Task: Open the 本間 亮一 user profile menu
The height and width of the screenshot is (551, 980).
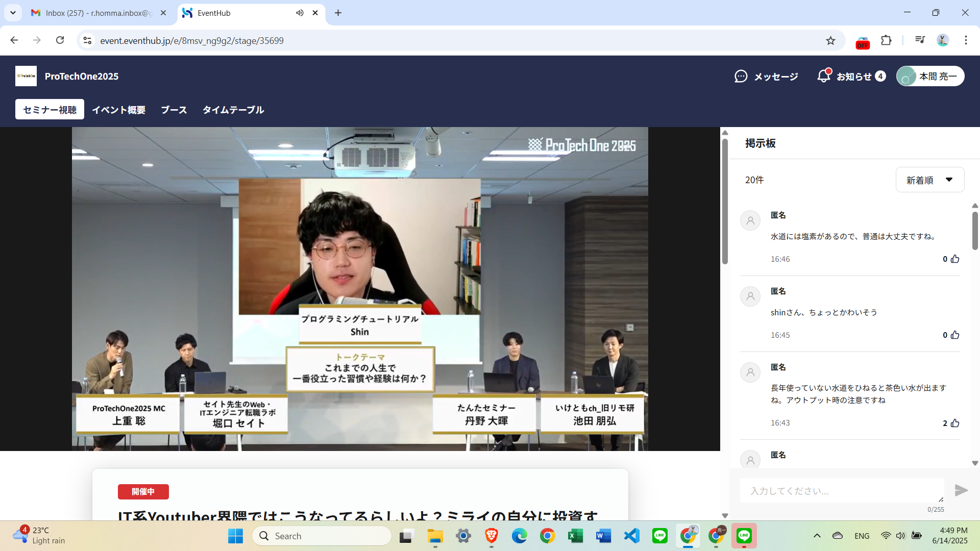Action: click(930, 76)
